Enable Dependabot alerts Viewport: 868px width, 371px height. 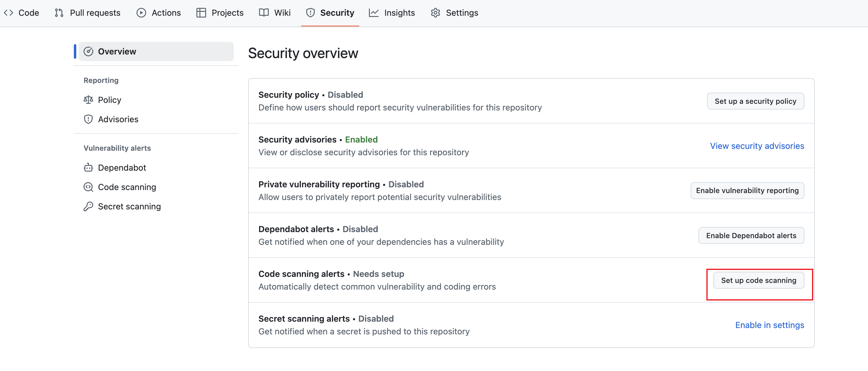[x=751, y=235]
